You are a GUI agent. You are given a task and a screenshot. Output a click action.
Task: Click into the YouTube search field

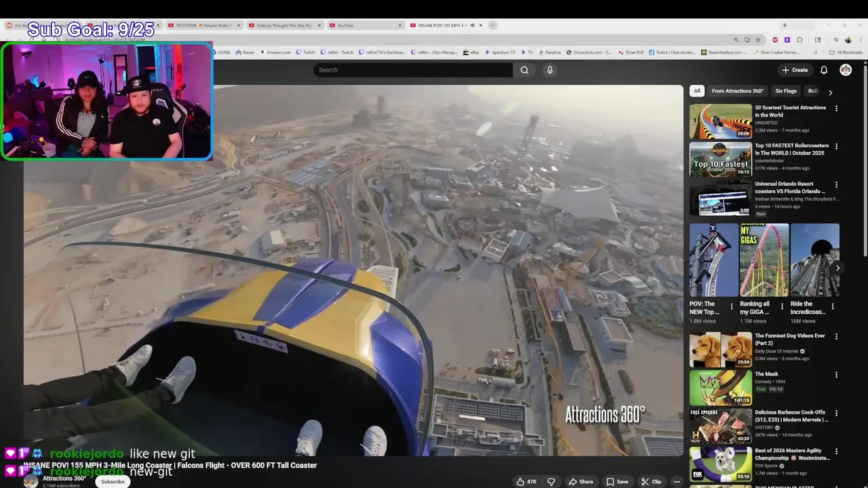413,70
